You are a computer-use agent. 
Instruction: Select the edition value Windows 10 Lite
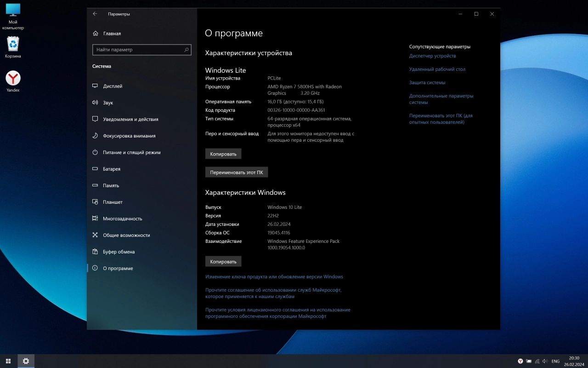(285, 207)
